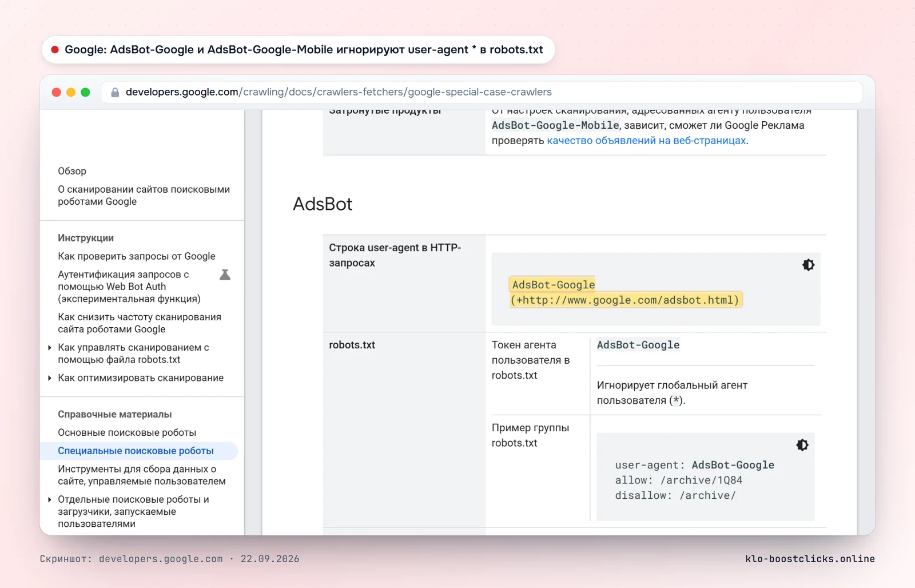
Task: Expand 'Отдельные поисковые роботы' sidebar section
Action: click(x=50, y=500)
